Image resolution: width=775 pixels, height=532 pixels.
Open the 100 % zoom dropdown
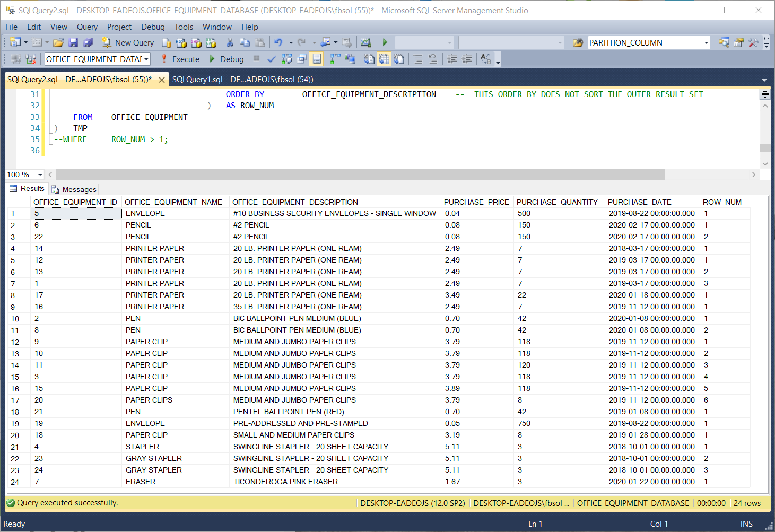tap(40, 175)
